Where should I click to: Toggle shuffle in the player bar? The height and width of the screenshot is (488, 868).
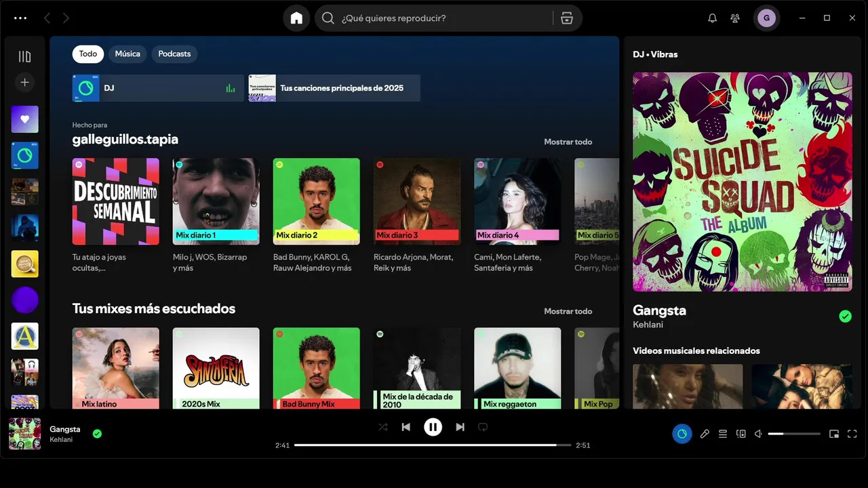pyautogui.click(x=383, y=427)
